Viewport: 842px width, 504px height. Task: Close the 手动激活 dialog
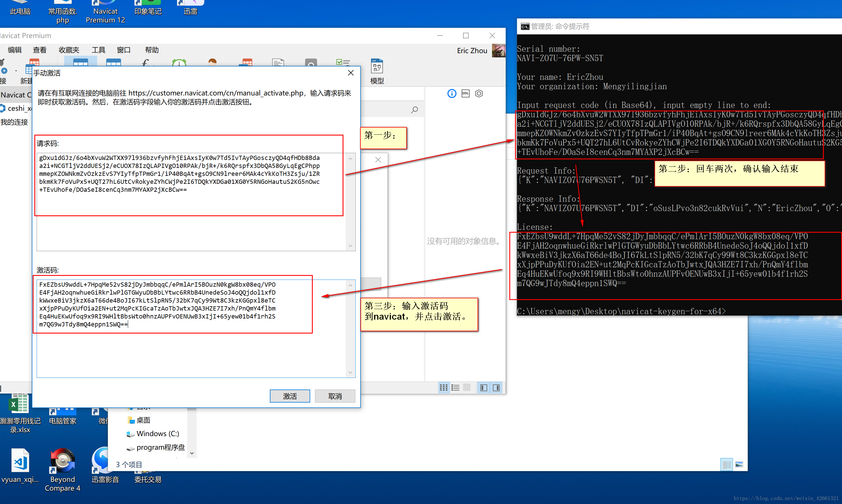[351, 73]
